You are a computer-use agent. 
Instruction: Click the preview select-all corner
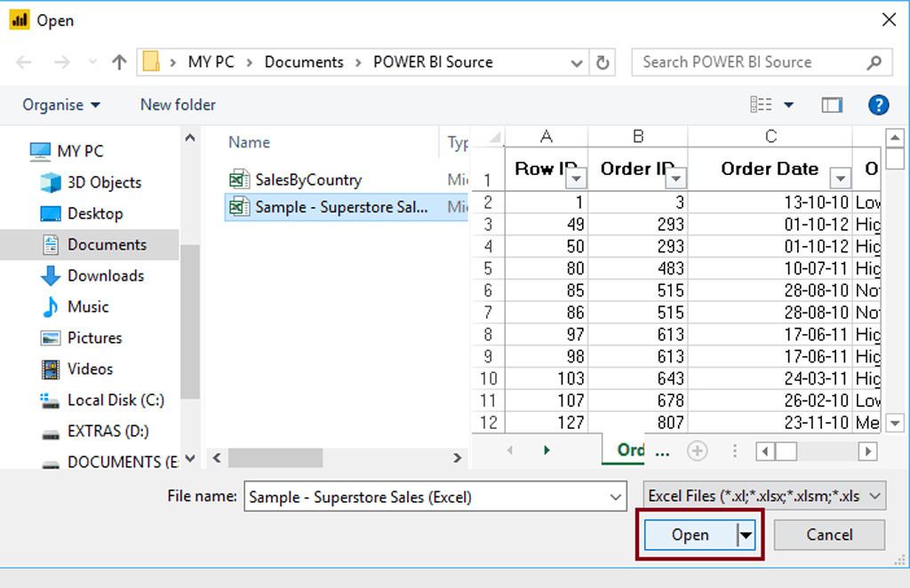(x=494, y=138)
